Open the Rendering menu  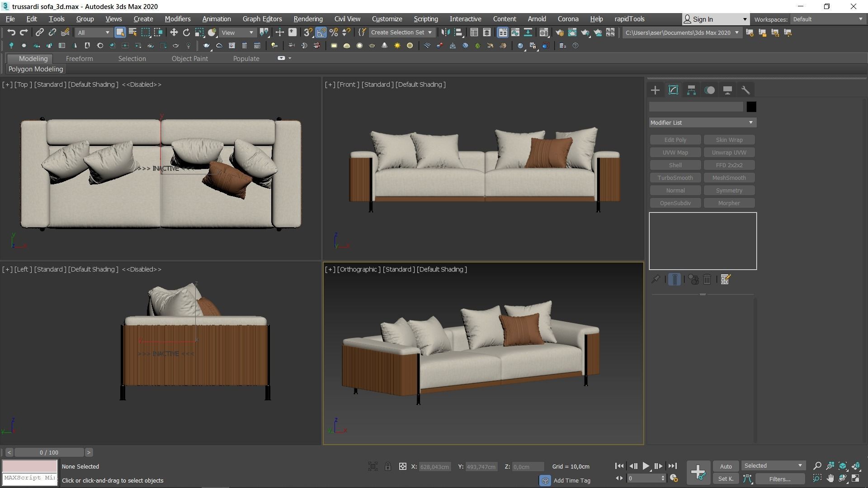(308, 19)
